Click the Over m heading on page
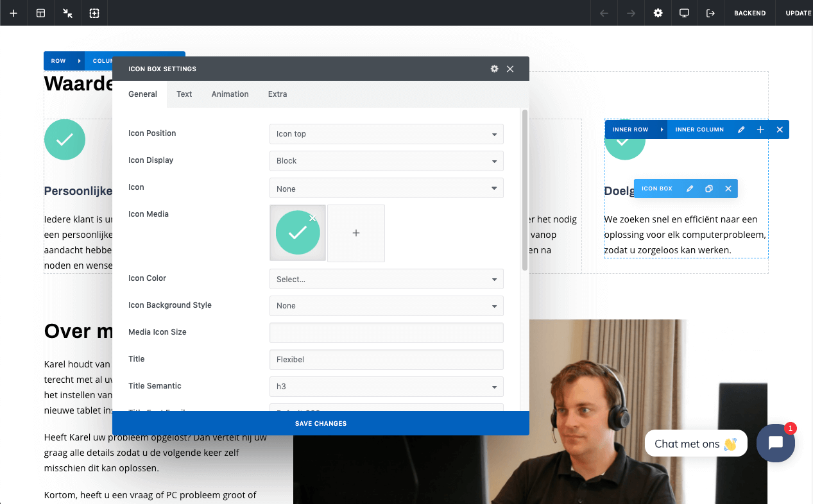 tap(78, 331)
